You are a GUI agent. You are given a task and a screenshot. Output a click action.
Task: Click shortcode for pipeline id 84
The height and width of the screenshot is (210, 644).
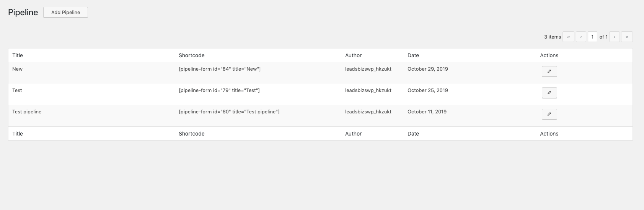click(220, 69)
